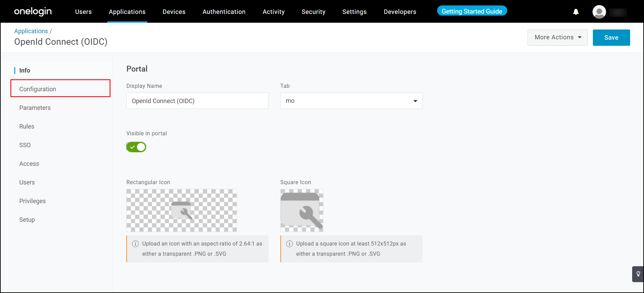Open the Authentication top menu
The image size is (644, 293).
click(224, 12)
